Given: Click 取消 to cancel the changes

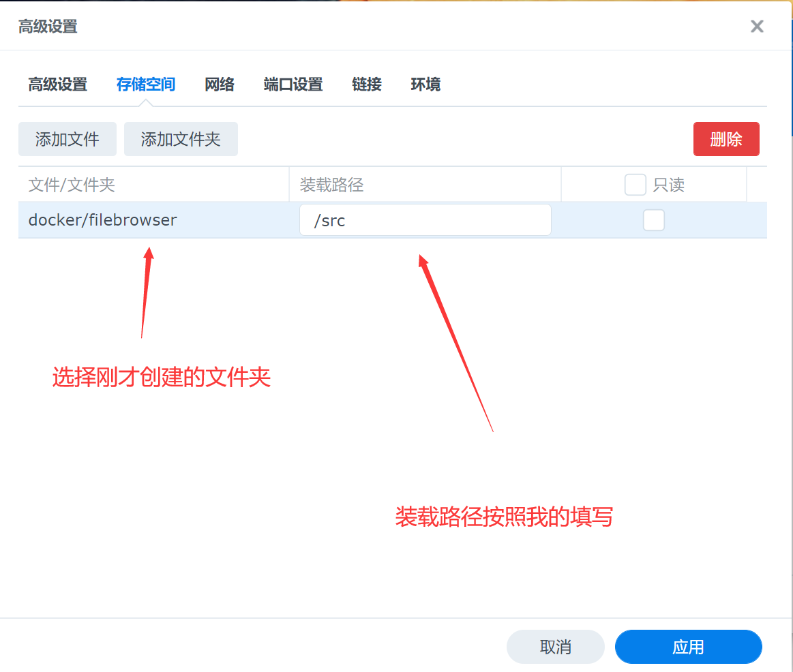Looking at the screenshot, I should 555,647.
